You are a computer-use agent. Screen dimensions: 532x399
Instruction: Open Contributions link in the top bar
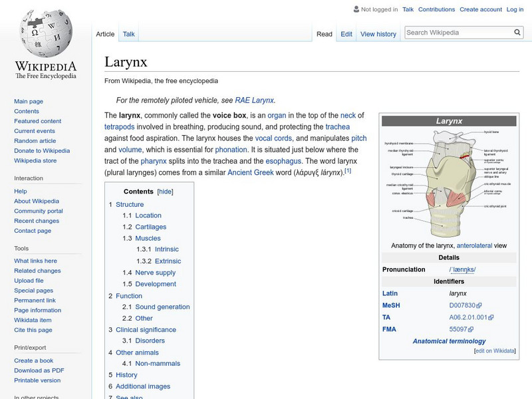click(436, 9)
